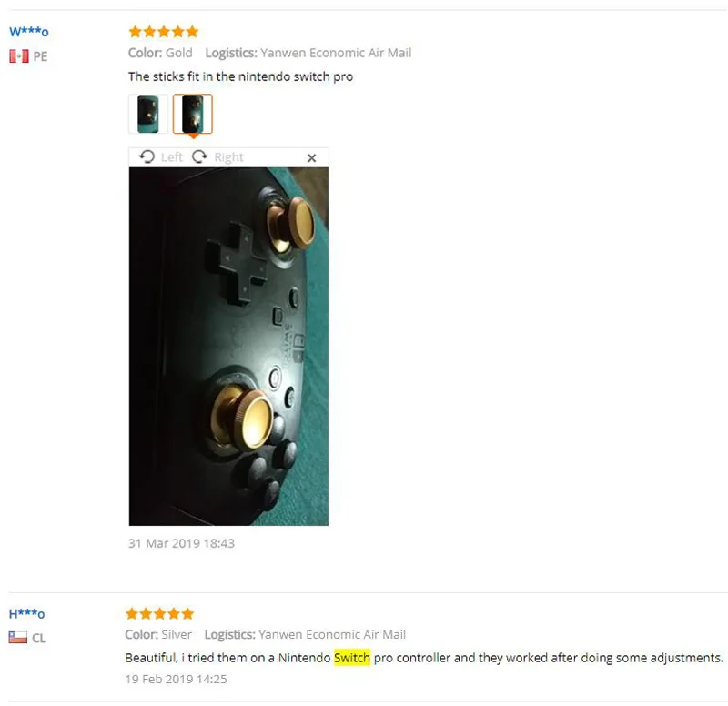Click the '31 Mar 2019 18:43' timestamp
The image size is (728, 706).
pos(181,543)
